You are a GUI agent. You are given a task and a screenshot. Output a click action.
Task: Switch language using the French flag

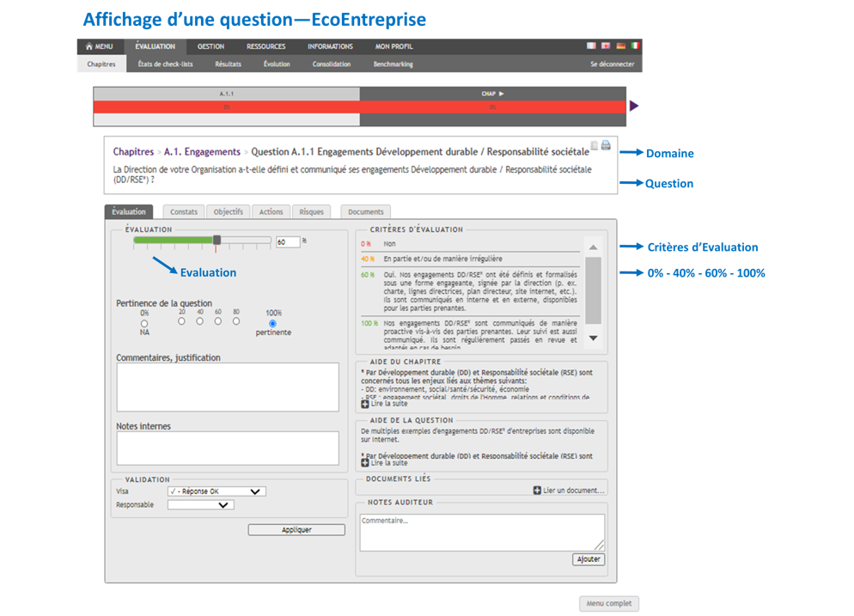[x=591, y=46]
